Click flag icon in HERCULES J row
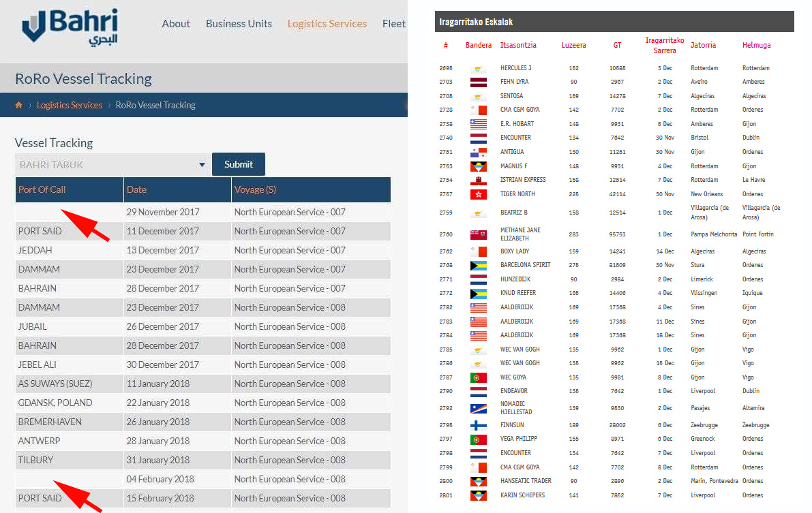 click(x=479, y=68)
